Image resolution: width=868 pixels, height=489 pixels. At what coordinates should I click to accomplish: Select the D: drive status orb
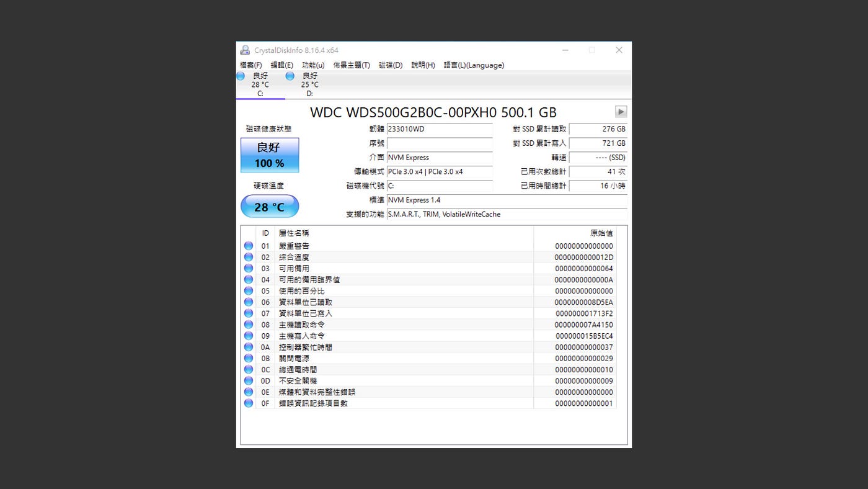pyautogui.click(x=290, y=76)
